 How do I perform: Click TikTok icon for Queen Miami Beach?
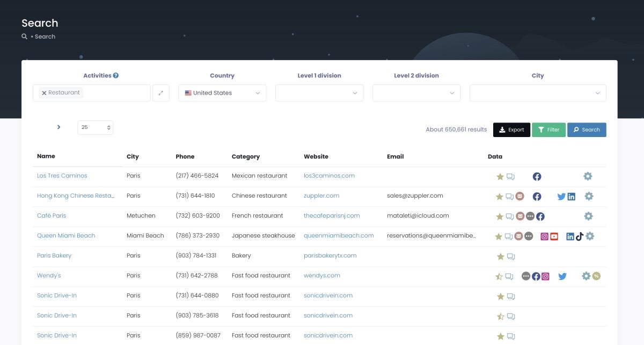[x=579, y=236]
